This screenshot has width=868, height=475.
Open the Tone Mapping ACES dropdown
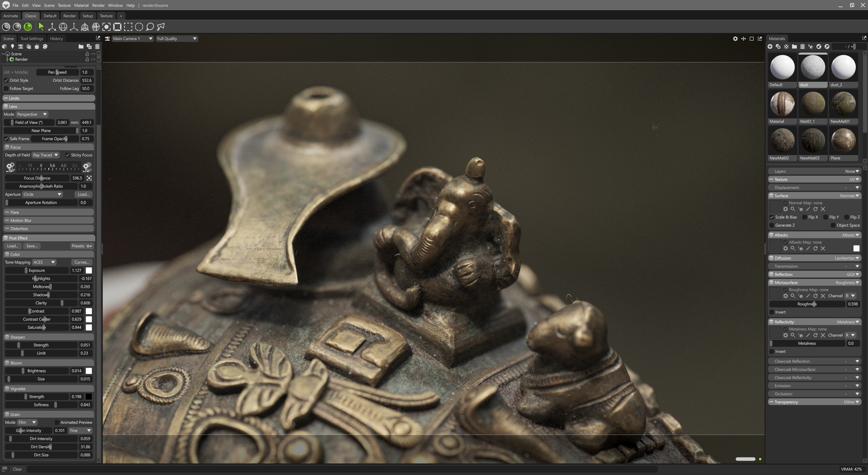coord(44,262)
